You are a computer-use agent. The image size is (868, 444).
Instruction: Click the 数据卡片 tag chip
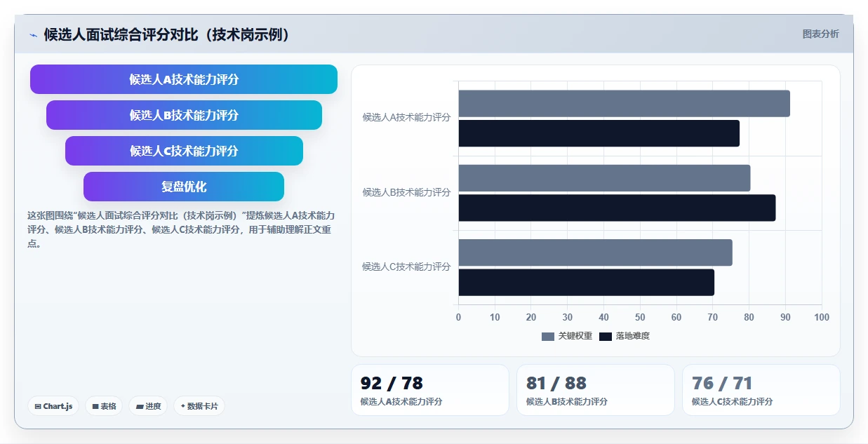pos(199,406)
